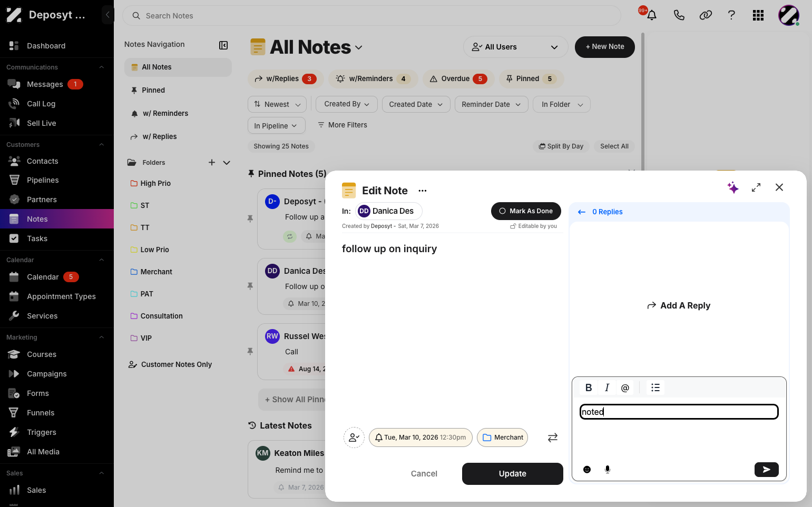This screenshot has width=812, height=507.
Task: Add a new folder with plus icon
Action: coord(212,163)
